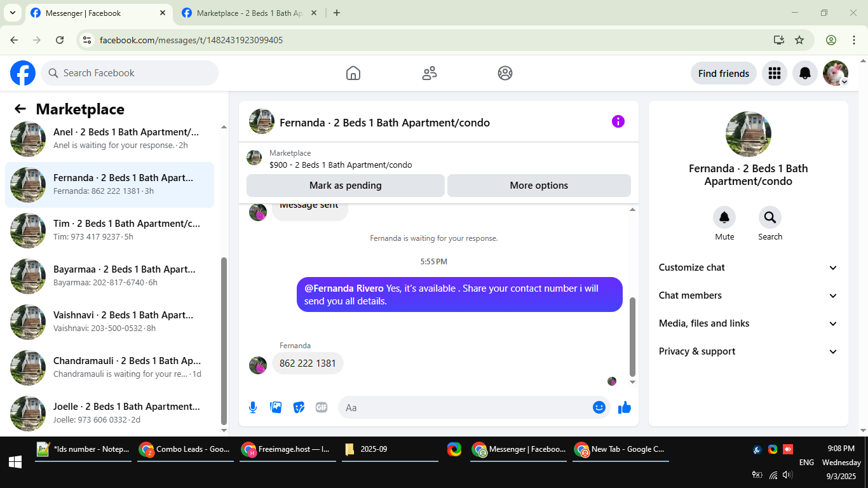Open the Anel conversation
868x488 pixels.
pyautogui.click(x=109, y=140)
